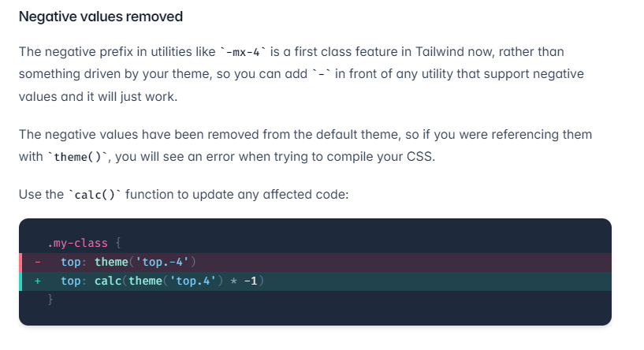Click the opening brace after .my-class
Screen dimensions: 644x350
[x=118, y=244]
